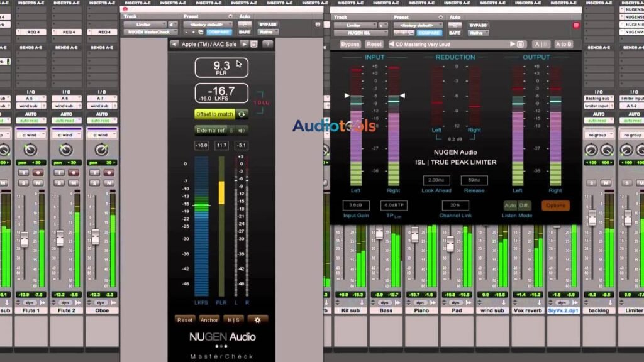The height and width of the screenshot is (362, 644).
Task: Click the Offset to match button
Action: coord(214,114)
